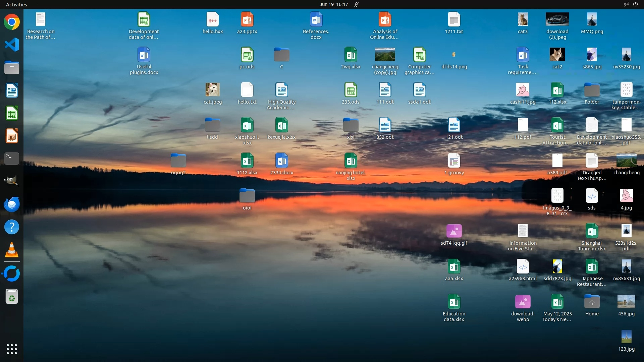Click the Activities menu button
Viewport: 644px width, 362px height.
click(16, 4)
